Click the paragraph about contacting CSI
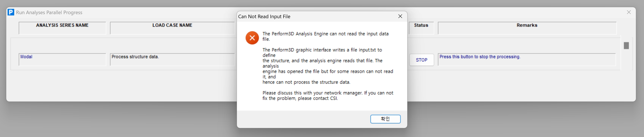 (x=327, y=96)
